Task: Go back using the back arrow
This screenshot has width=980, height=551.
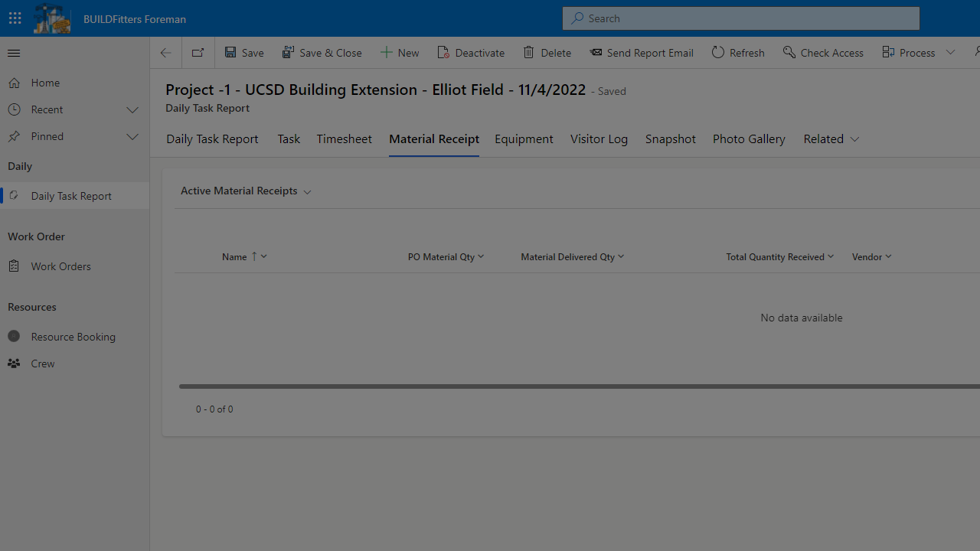Action: [165, 53]
